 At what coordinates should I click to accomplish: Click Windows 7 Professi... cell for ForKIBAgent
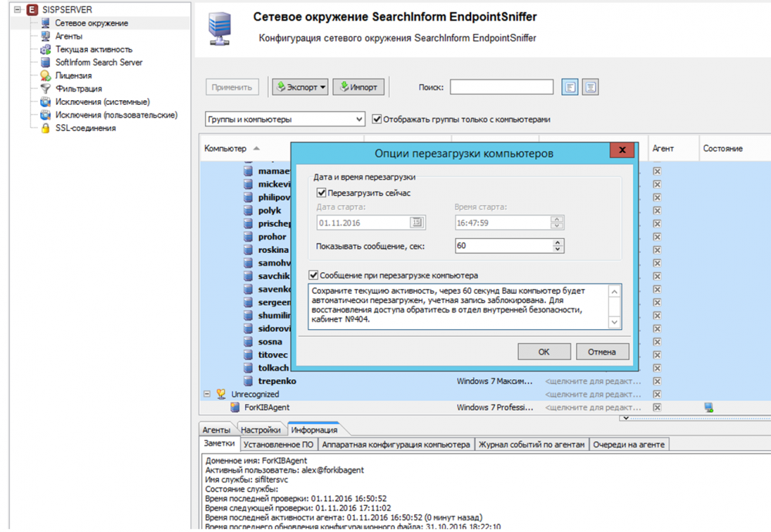(x=495, y=407)
